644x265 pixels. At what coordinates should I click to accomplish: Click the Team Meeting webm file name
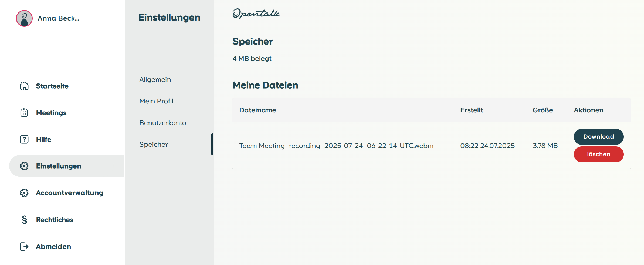pyautogui.click(x=336, y=145)
